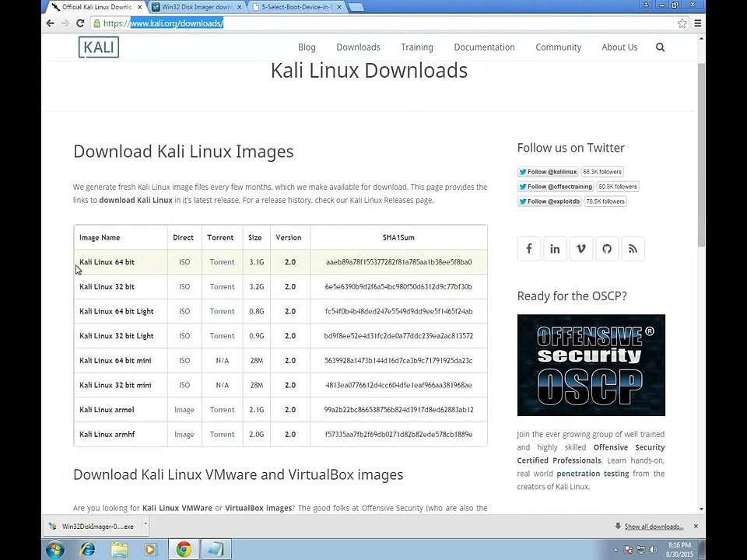This screenshot has width=747, height=560.
Task: Open the Community menu item
Action: (x=559, y=47)
